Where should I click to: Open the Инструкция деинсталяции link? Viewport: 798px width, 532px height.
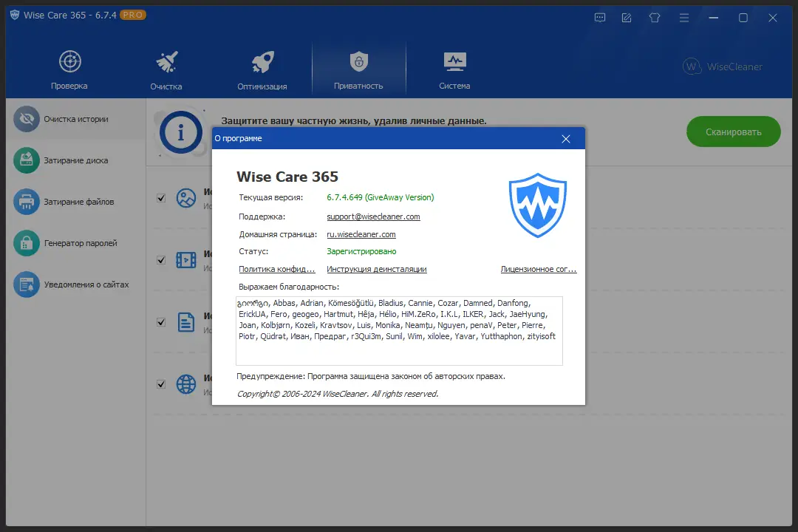tap(377, 269)
